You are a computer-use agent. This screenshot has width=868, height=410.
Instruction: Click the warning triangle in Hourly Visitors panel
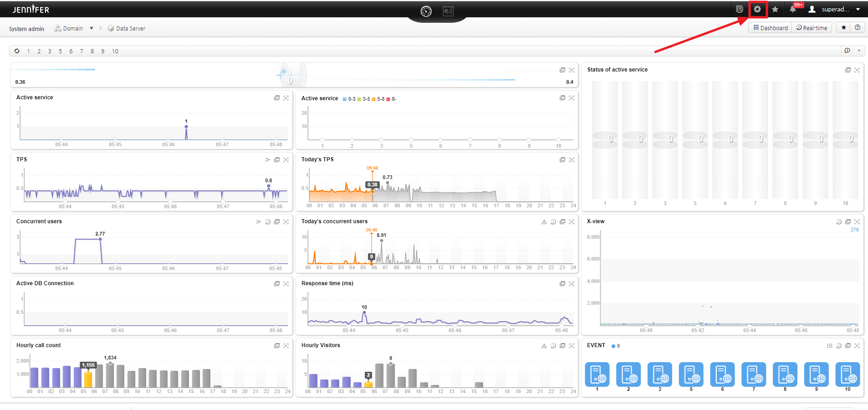pyautogui.click(x=544, y=346)
